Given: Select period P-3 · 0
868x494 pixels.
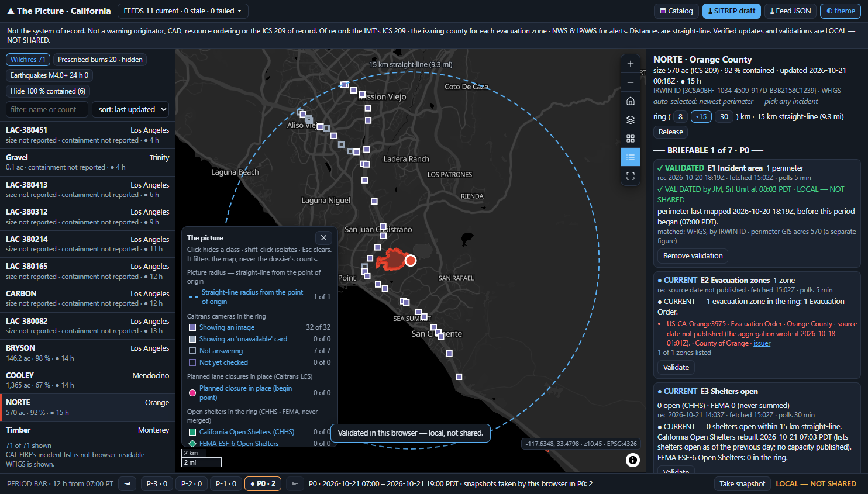Looking at the screenshot, I should click(x=157, y=483).
